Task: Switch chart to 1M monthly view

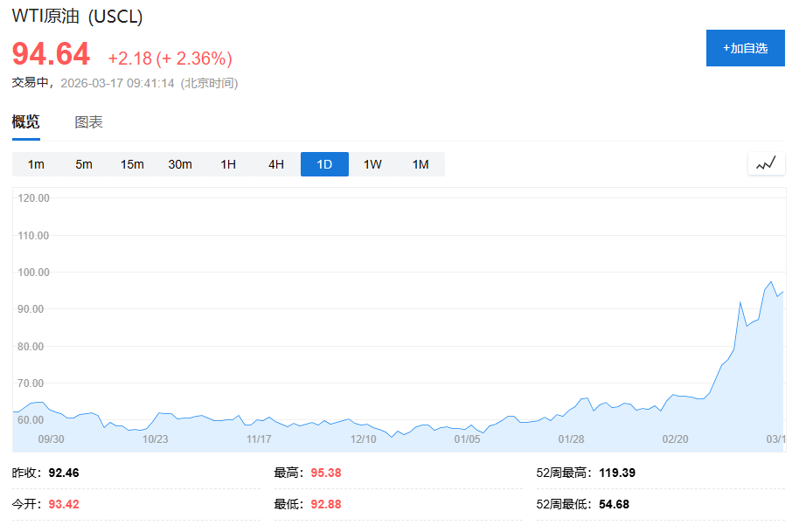Action: [x=420, y=164]
